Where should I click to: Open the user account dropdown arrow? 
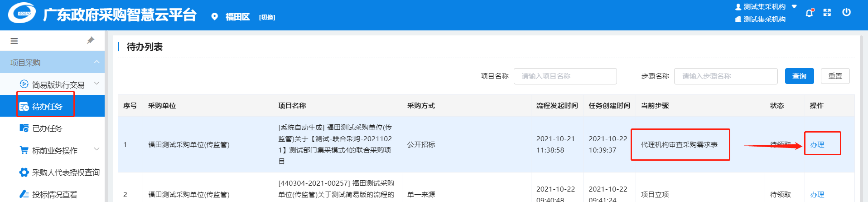(794, 6)
